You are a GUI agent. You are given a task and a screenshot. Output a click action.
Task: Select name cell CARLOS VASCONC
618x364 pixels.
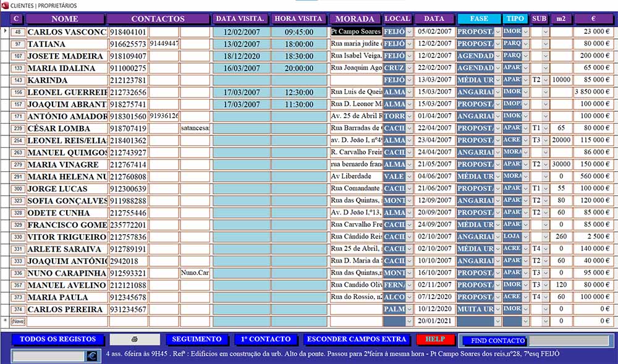point(67,32)
